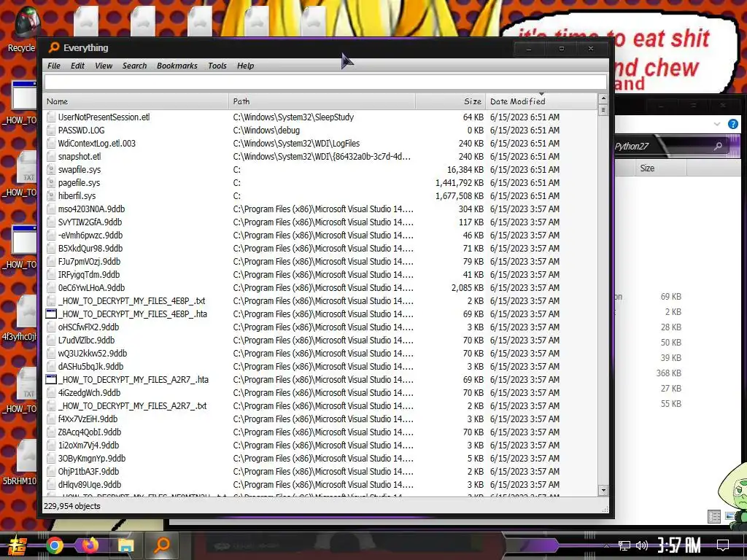This screenshot has width=747, height=560.
Task: Select the B5XkdQur98.9ddb file name
Action: click(x=90, y=249)
